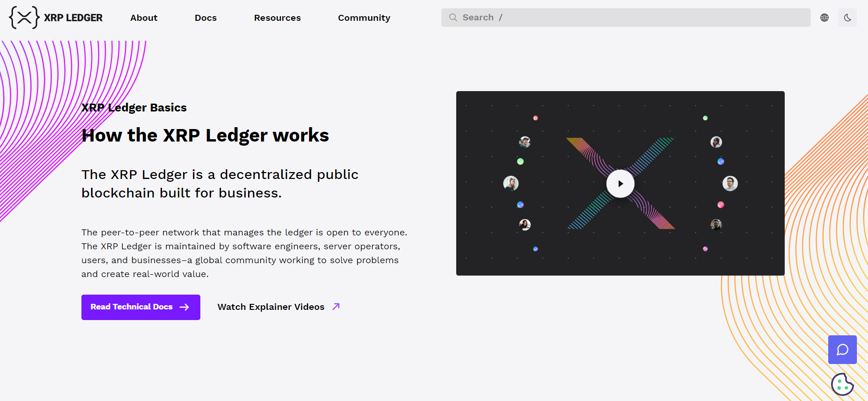Open the Resources menu
Screen dimensions: 868x401
coord(277,18)
